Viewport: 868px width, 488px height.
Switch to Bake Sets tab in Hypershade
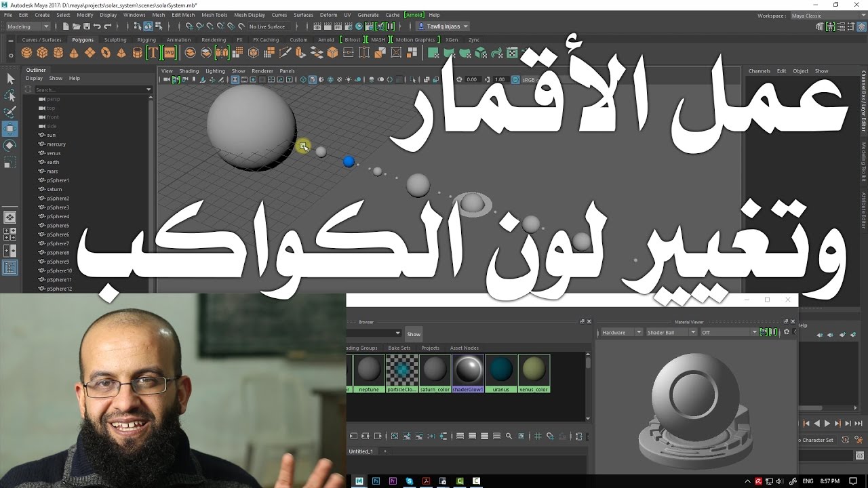pyautogui.click(x=399, y=348)
